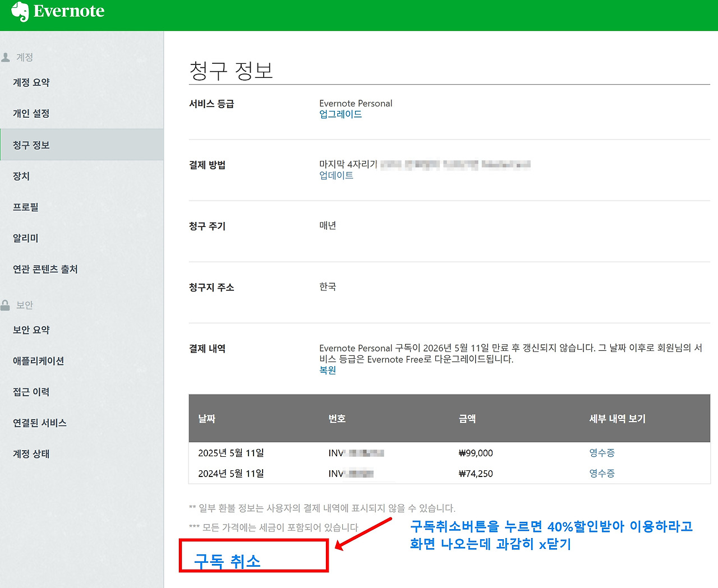
Task: Click the 한국 billing address value
Action: (x=328, y=287)
